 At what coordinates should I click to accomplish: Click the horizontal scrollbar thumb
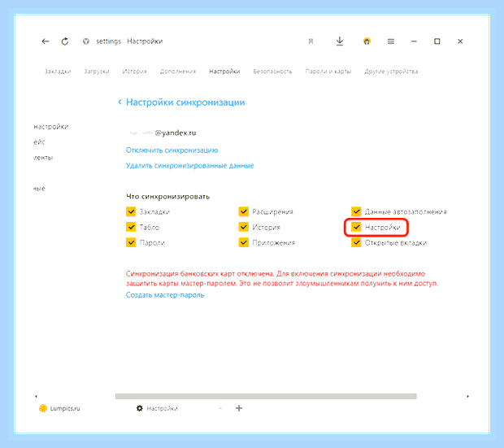pyautogui.click(x=266, y=396)
